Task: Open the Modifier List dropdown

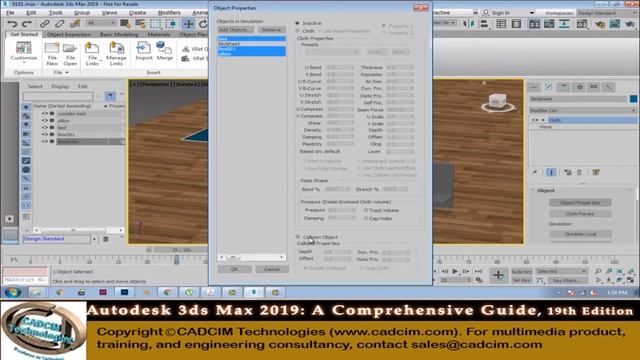Action: coord(583,111)
